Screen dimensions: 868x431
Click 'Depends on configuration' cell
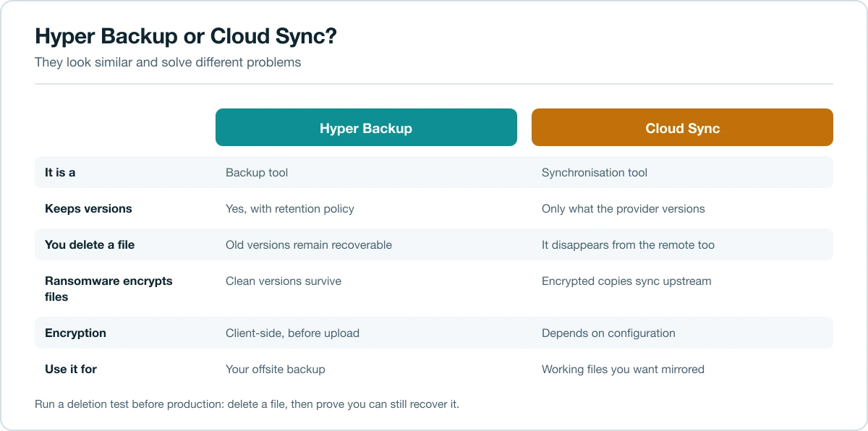point(608,333)
